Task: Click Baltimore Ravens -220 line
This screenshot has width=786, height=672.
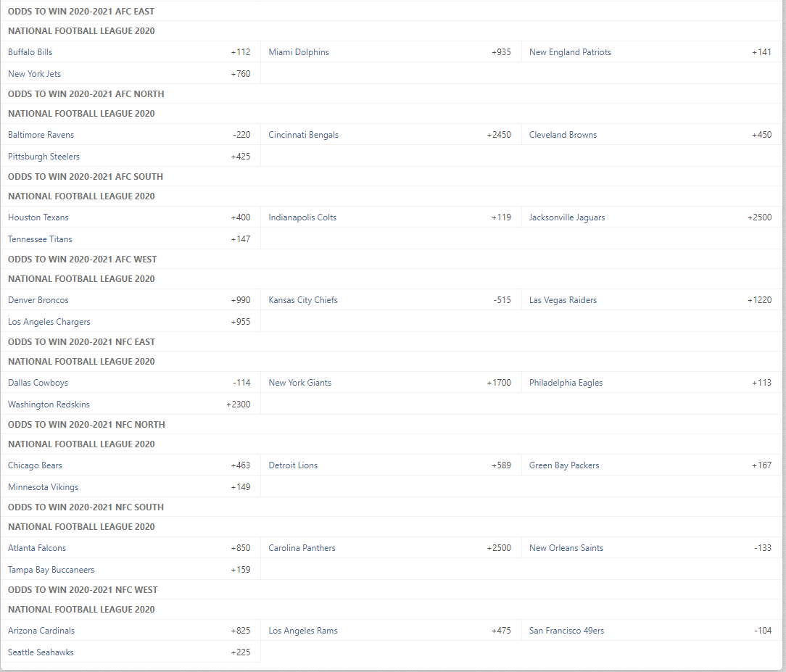Action: [131, 135]
